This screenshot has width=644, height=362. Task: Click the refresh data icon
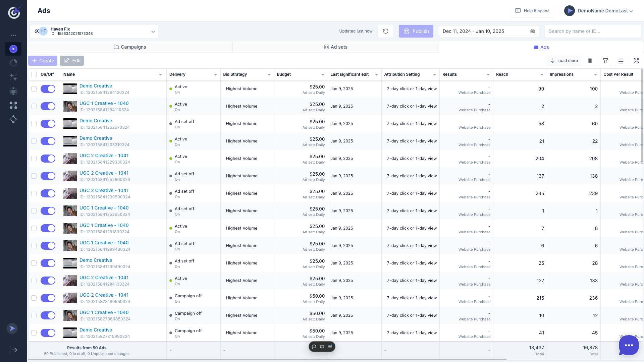pyautogui.click(x=386, y=31)
